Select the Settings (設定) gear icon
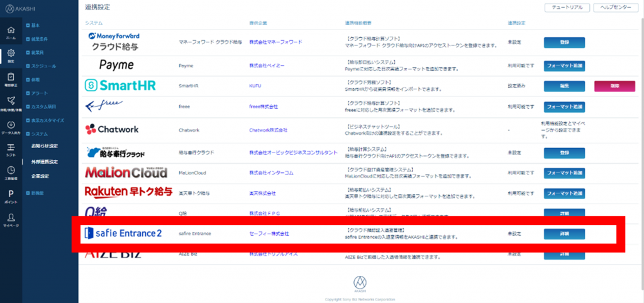Image resolution: width=644 pixels, height=303 pixels. tap(11, 56)
